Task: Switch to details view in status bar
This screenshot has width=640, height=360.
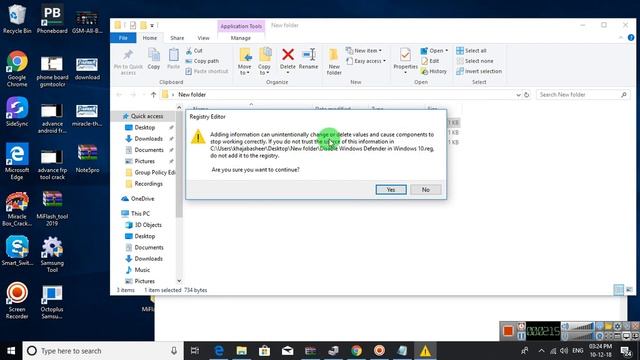Action: 619,290
